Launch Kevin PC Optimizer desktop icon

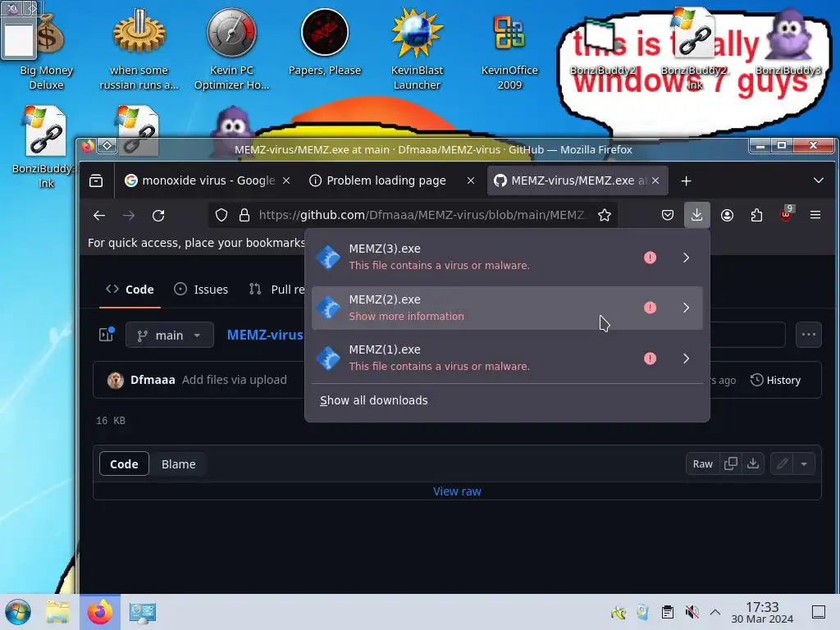(x=231, y=48)
